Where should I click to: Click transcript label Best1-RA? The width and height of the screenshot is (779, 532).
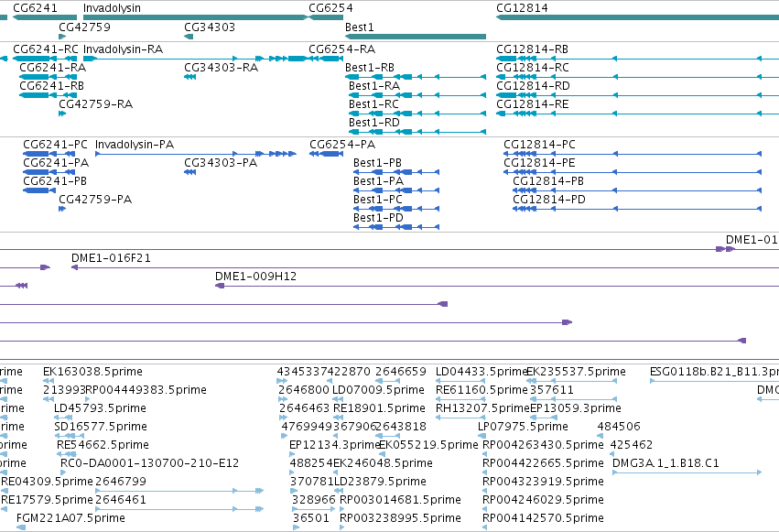374,85
